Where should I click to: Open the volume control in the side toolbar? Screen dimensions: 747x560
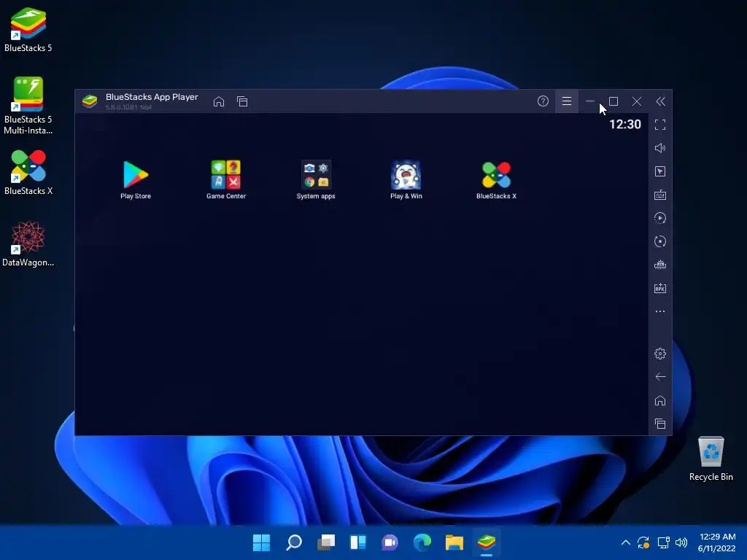pyautogui.click(x=659, y=148)
